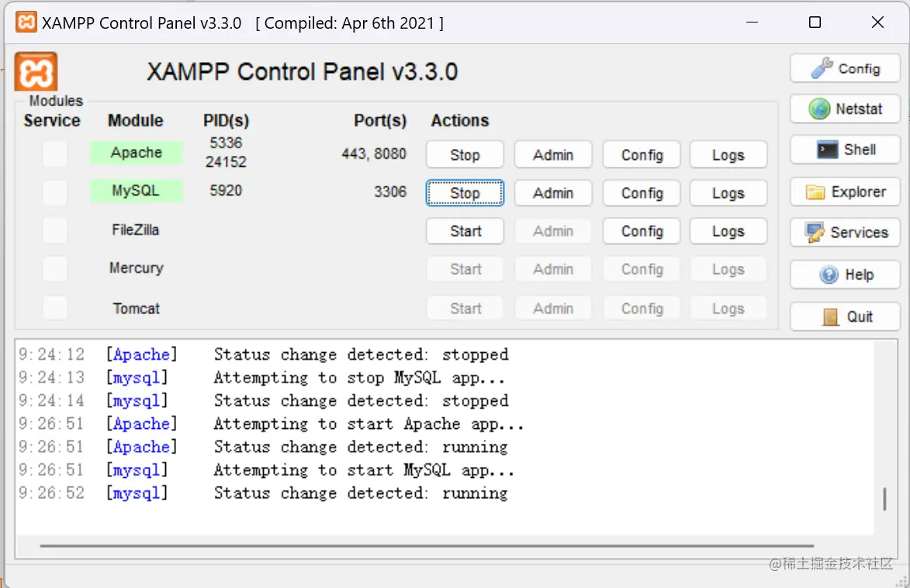
Task: Open Explorer with the folder icon
Action: [845, 192]
